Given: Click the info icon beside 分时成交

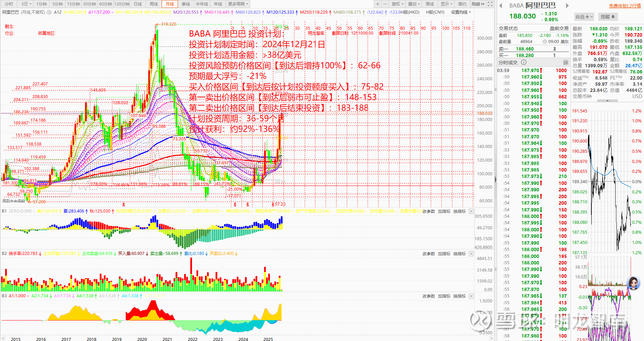Looking at the screenshot, I should tap(524, 62).
